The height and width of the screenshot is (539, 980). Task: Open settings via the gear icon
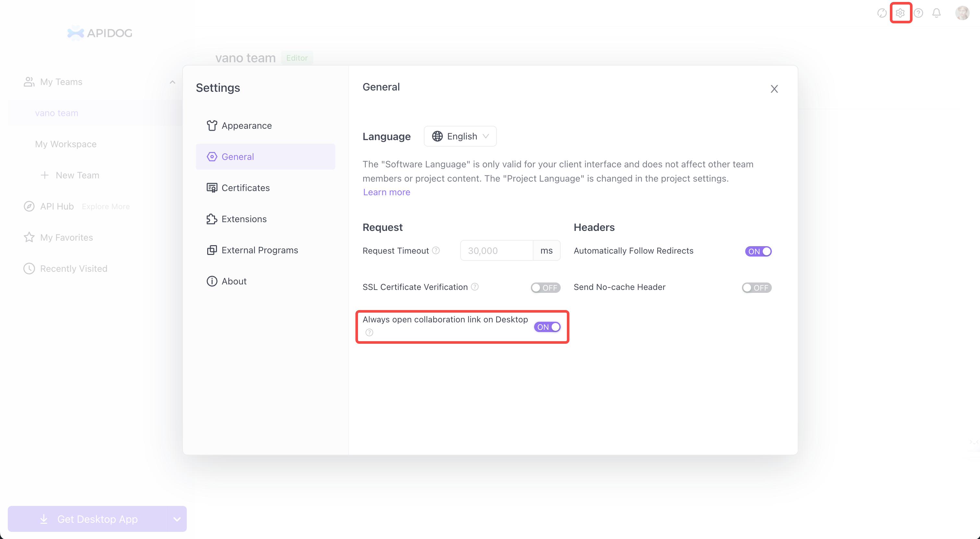click(900, 13)
